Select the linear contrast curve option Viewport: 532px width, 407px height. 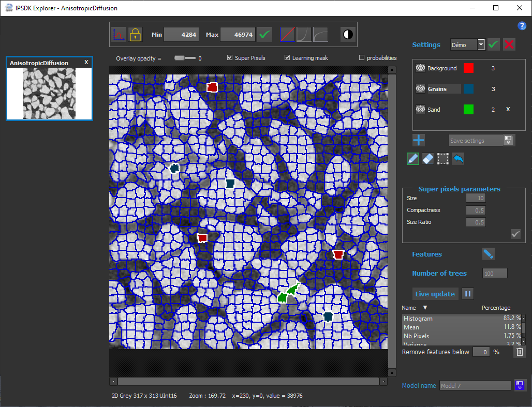pos(289,34)
